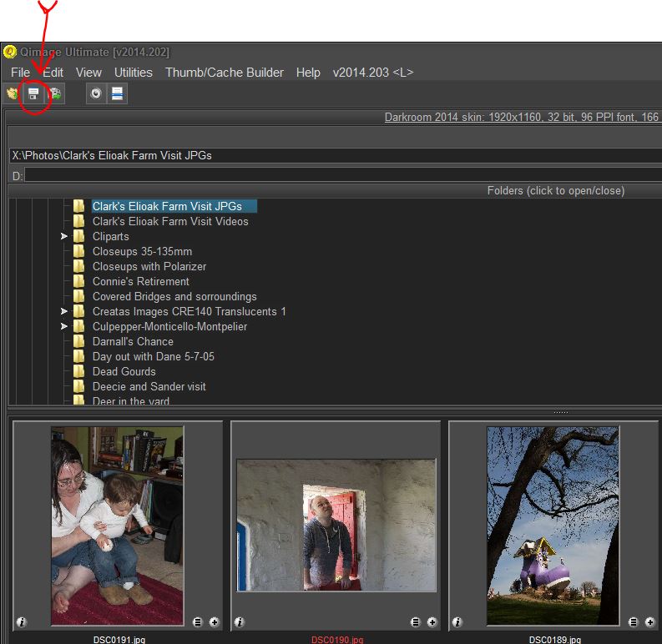Open the Thumb/Cache Builder menu
The height and width of the screenshot is (644, 662).
pos(224,73)
